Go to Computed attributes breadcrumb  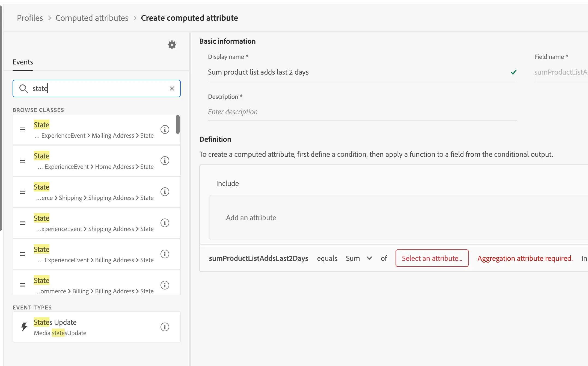[x=92, y=18]
